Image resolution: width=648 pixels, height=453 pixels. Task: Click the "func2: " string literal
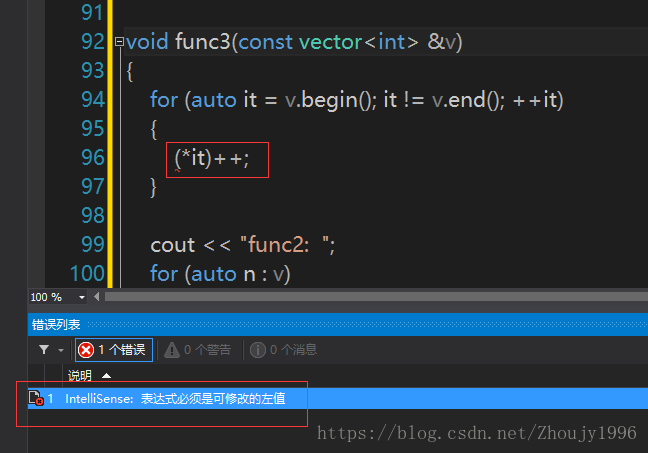[285, 245]
